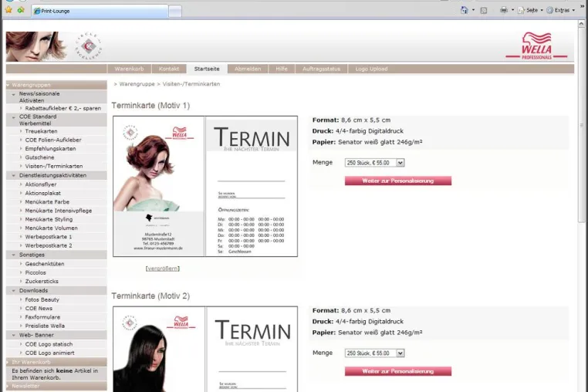Open Werbepostkarte 1 in sidebar

(49, 237)
